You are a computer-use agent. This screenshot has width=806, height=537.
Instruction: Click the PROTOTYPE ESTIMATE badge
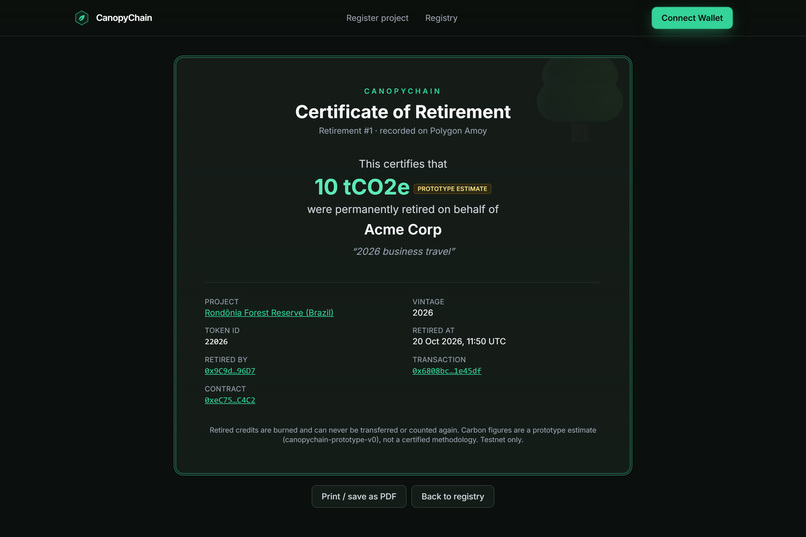pyautogui.click(x=452, y=189)
